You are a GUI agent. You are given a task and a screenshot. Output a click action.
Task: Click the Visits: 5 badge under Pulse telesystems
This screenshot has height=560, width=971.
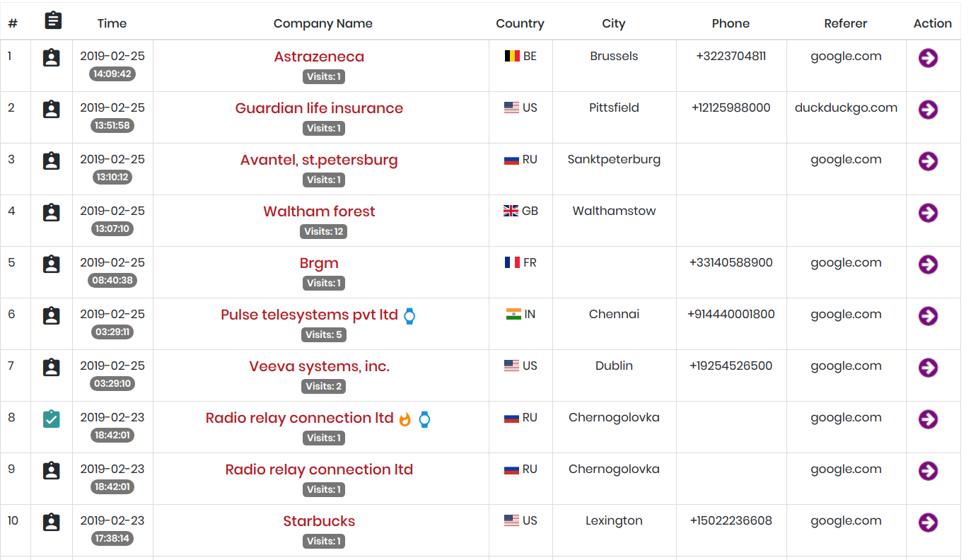(x=324, y=335)
